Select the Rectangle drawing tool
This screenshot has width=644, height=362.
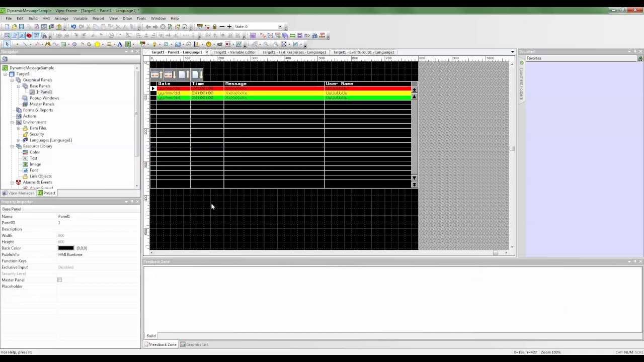pyautogui.click(x=63, y=44)
